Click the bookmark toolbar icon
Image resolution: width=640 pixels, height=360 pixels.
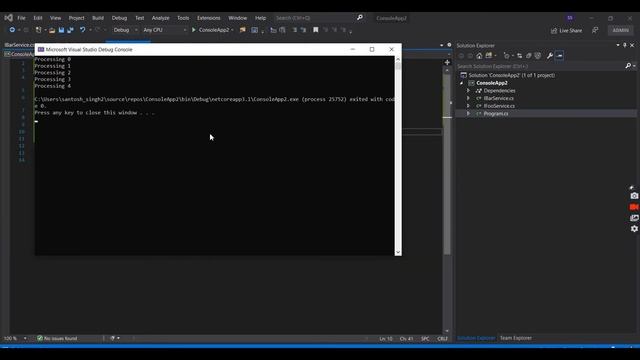point(316,30)
